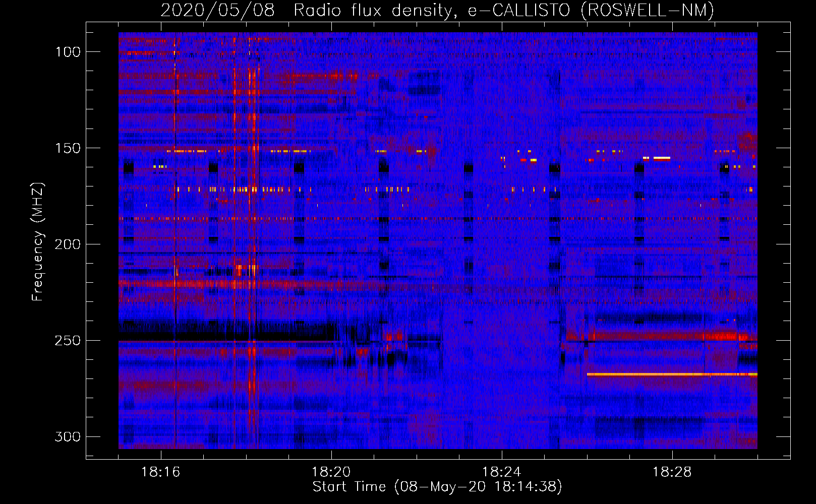The width and height of the screenshot is (816, 504).
Task: Click the 'Frequency (MHZ)' axis label
Action: (x=37, y=242)
